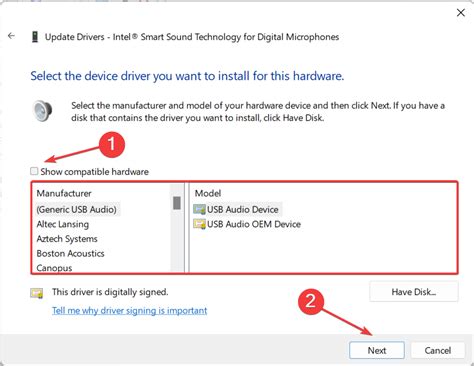This screenshot has height=366, width=474.
Task: Select (Generic USB Audio) manufacturer
Action: click(77, 210)
